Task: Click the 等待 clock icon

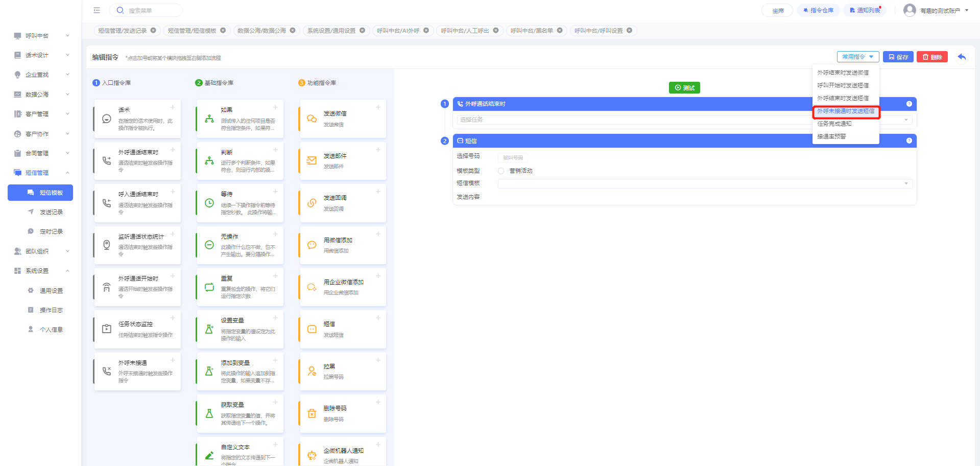Action: pyautogui.click(x=209, y=203)
